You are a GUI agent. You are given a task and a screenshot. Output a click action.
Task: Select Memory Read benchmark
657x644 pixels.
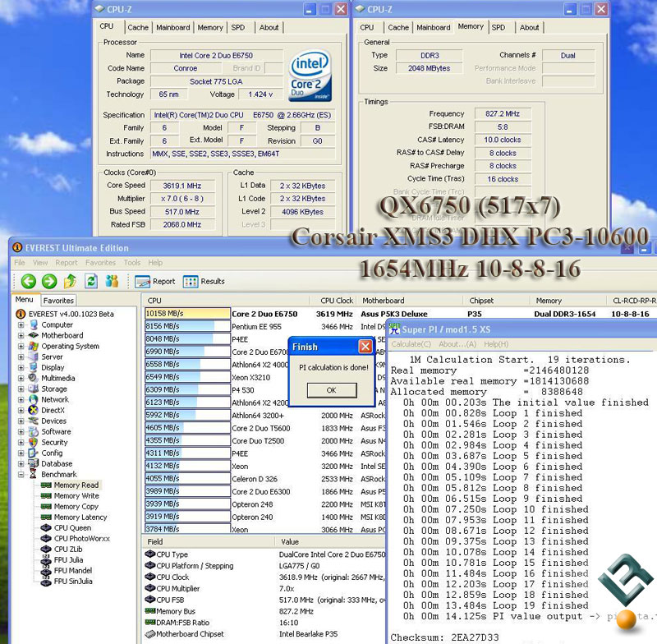(x=76, y=485)
